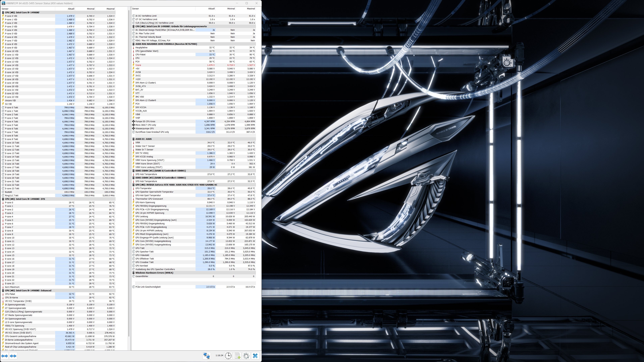Viewport: 644px width, 362px height.
Task: Open the network remote monitoring icon
Action: (206, 355)
